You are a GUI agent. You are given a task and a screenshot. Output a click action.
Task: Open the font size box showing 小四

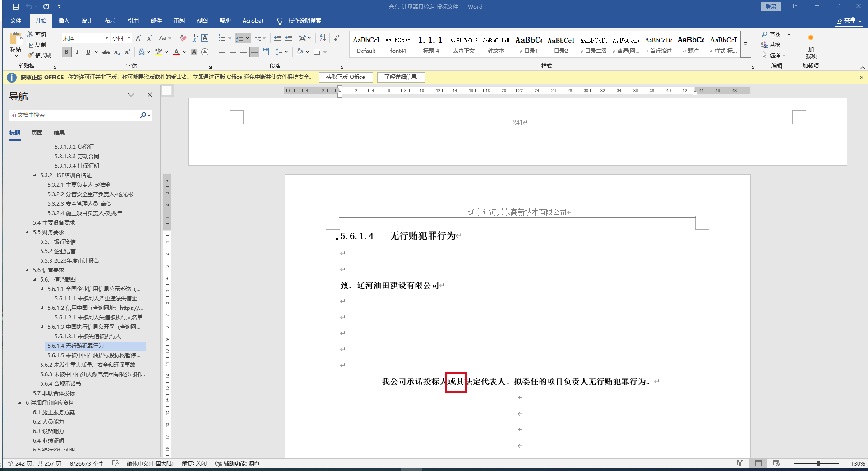pos(122,38)
